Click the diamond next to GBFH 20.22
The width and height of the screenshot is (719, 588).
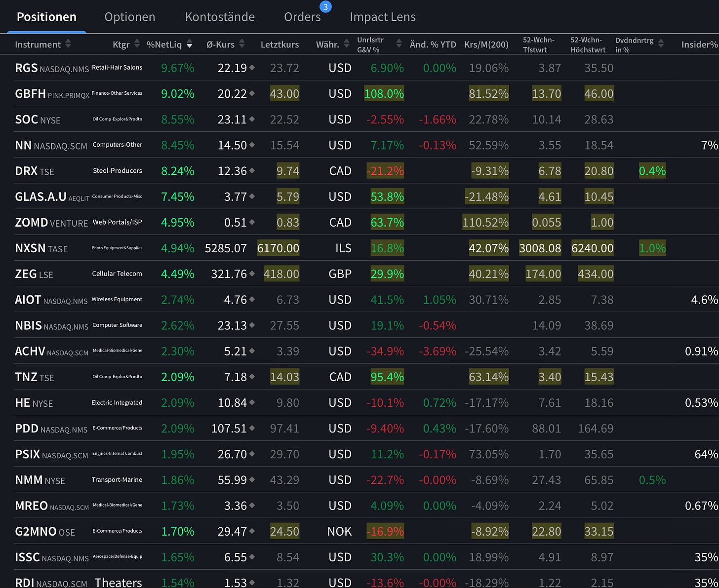coord(252,93)
